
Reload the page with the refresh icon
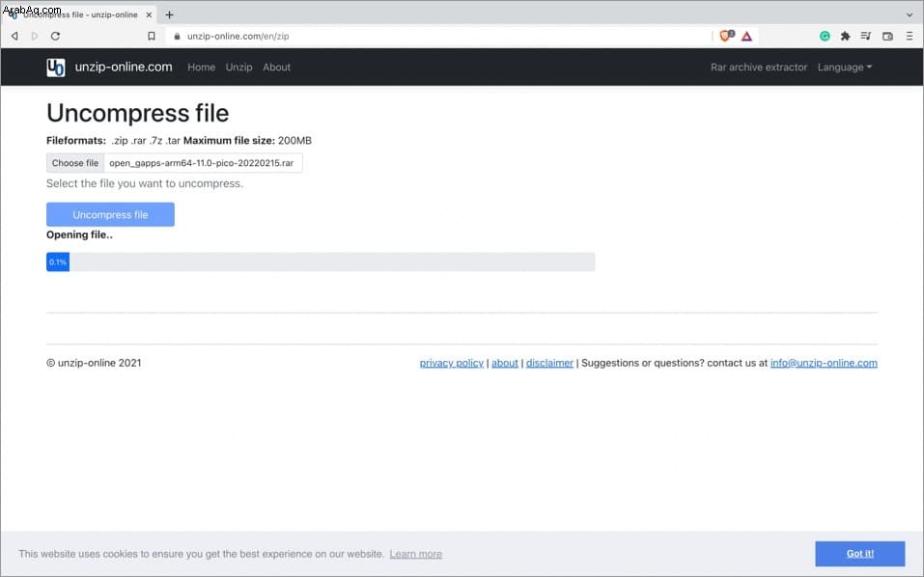(x=55, y=36)
